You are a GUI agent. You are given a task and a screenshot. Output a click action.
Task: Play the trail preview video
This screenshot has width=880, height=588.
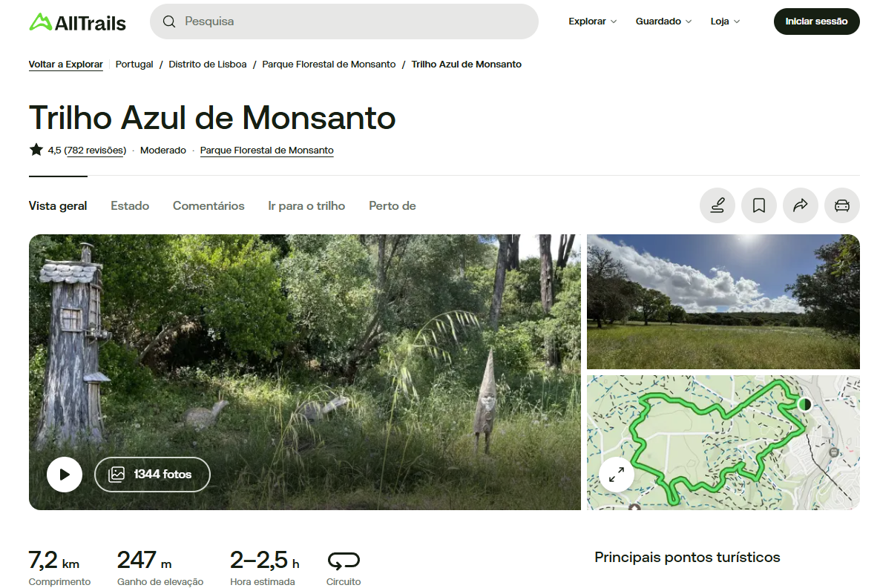tap(65, 475)
